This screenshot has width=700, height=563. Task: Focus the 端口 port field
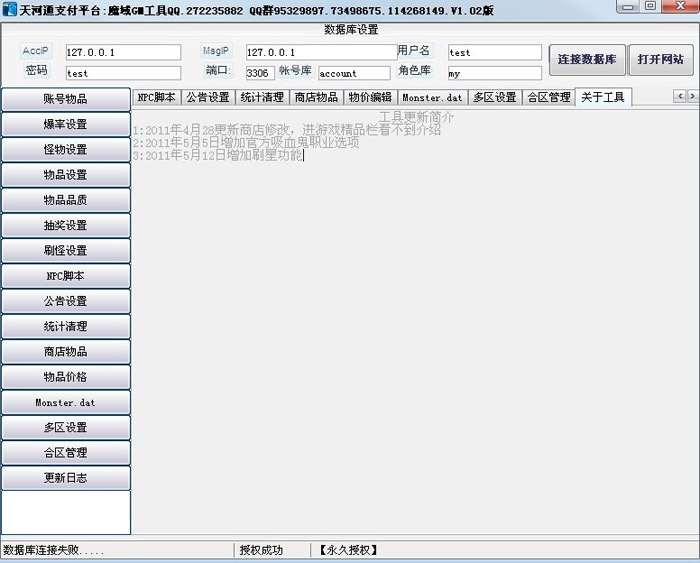(260, 73)
